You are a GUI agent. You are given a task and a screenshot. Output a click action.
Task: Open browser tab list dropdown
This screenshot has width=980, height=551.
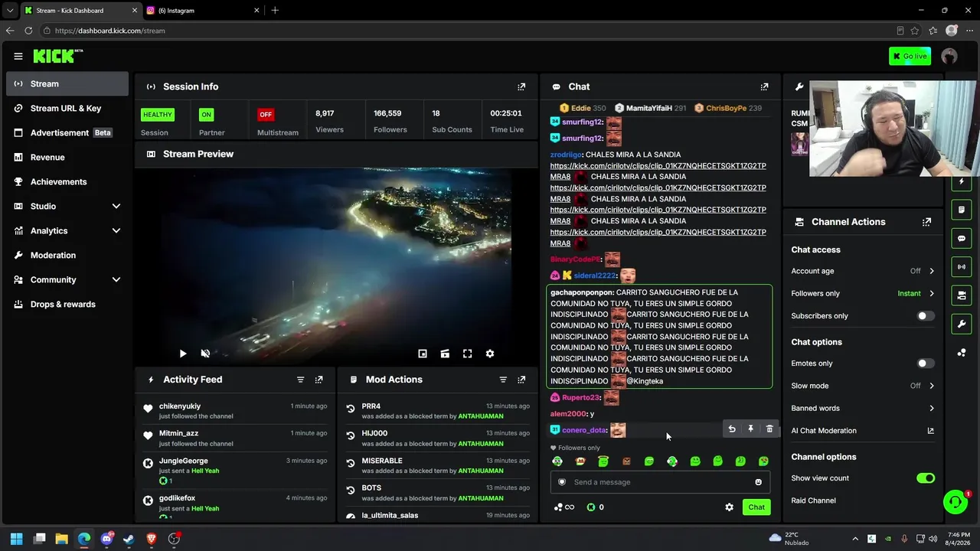pos(10,11)
